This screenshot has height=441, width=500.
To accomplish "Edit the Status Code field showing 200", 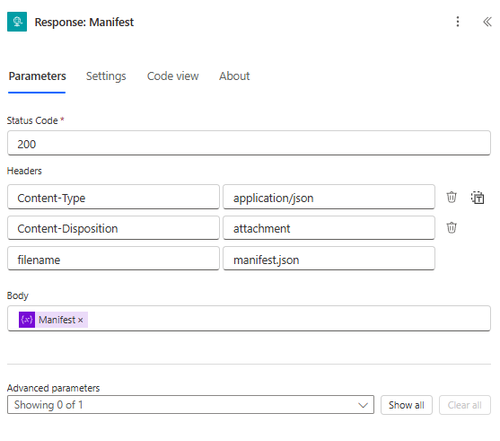I will pos(249,143).
